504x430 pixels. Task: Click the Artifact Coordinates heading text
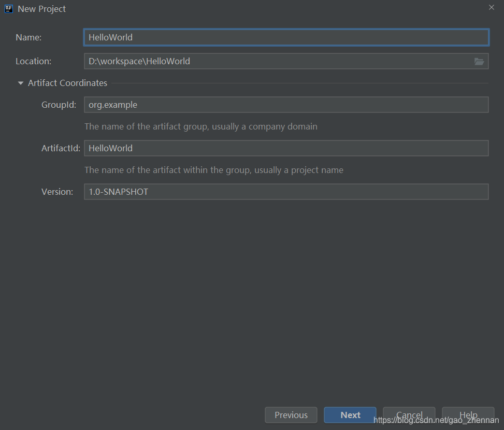point(67,83)
